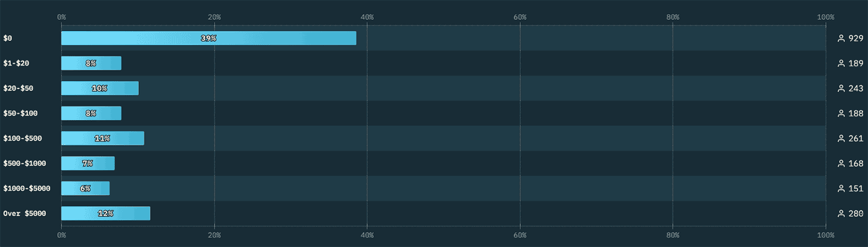Click the respondent count 929

(x=856, y=38)
